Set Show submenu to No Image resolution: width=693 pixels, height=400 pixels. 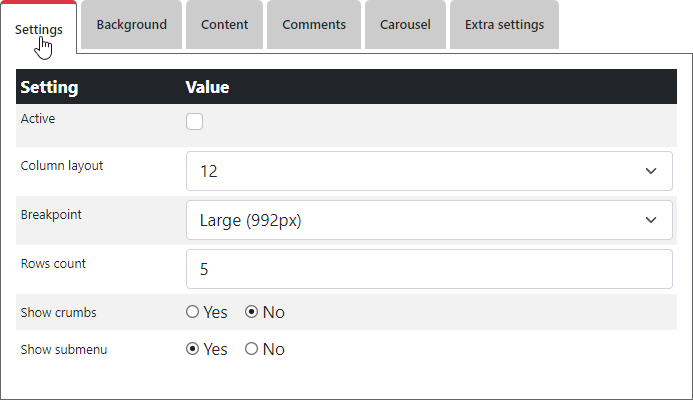[x=252, y=349]
